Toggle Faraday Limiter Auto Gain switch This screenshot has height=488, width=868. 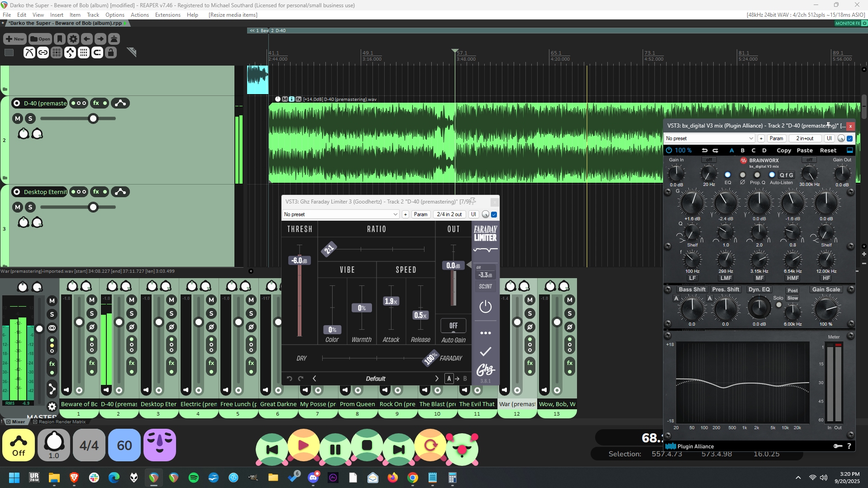coord(453,326)
